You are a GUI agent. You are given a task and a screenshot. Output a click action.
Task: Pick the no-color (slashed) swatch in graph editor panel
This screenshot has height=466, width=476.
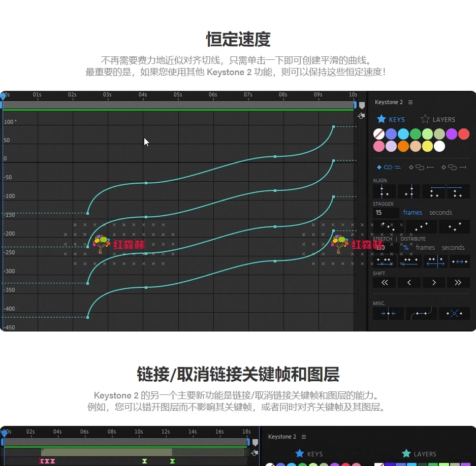[379, 134]
